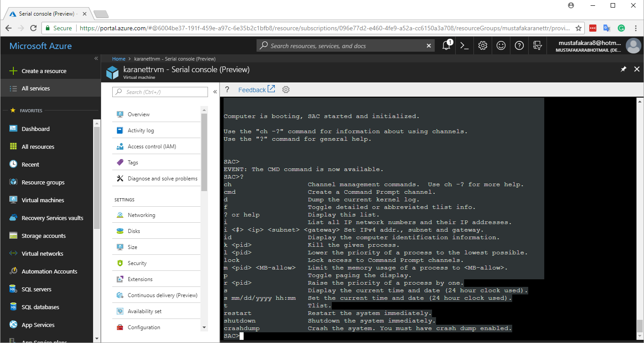Open serial console settings gear
The width and height of the screenshot is (644, 343).
286,90
